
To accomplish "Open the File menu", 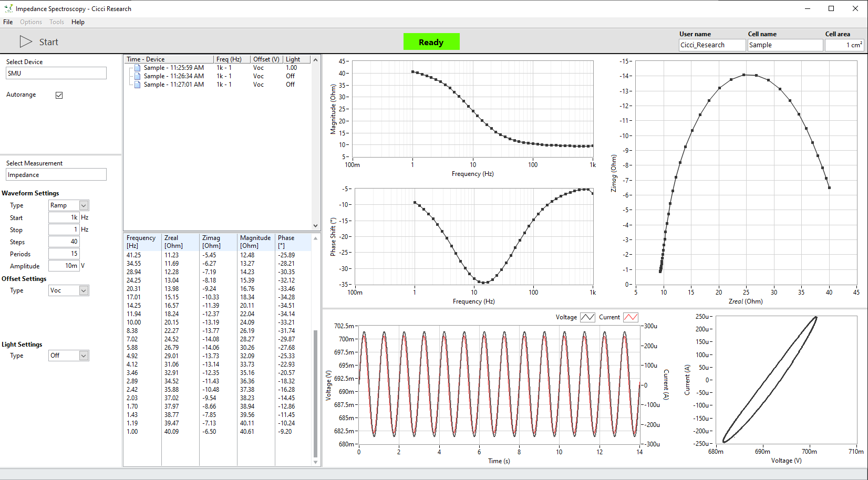I will click(8, 22).
